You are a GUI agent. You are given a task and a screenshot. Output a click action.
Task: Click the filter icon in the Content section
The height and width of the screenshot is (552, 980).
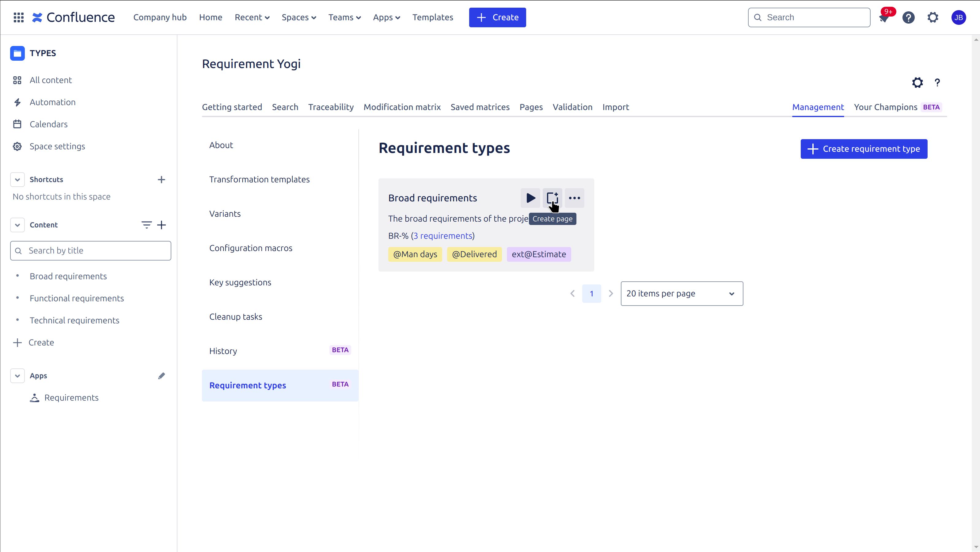click(146, 225)
